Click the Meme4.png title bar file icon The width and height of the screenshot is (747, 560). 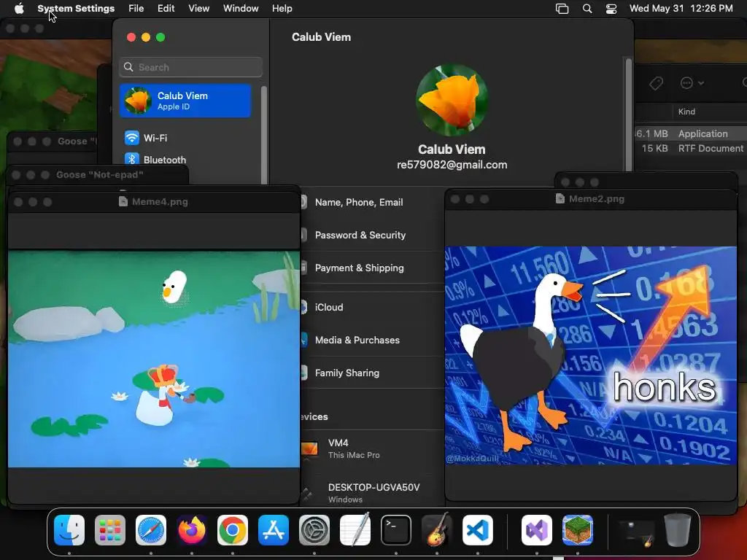(123, 202)
